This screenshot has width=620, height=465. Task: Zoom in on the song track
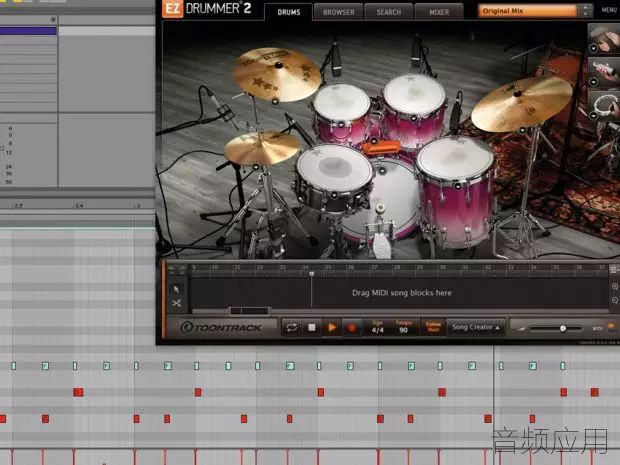(614, 286)
